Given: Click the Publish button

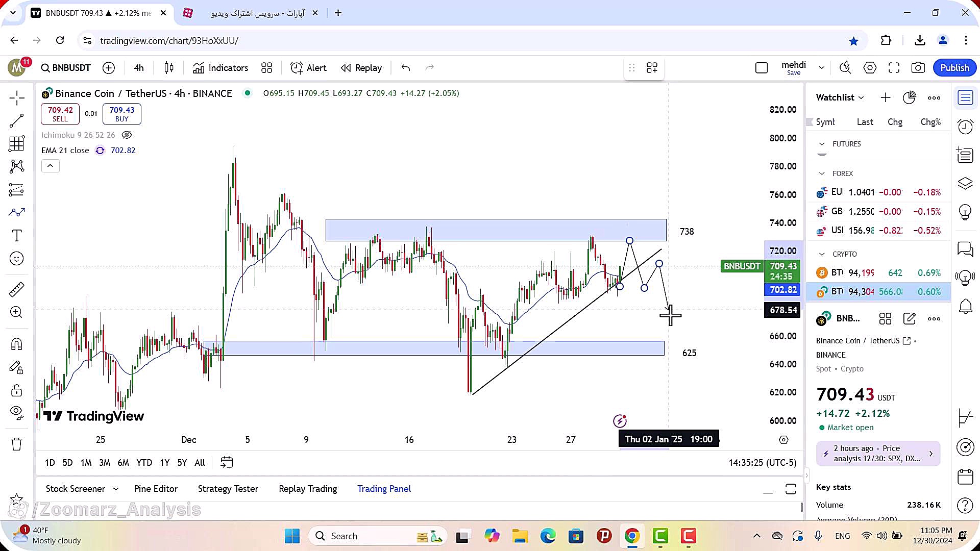Looking at the screenshot, I should (x=954, y=68).
